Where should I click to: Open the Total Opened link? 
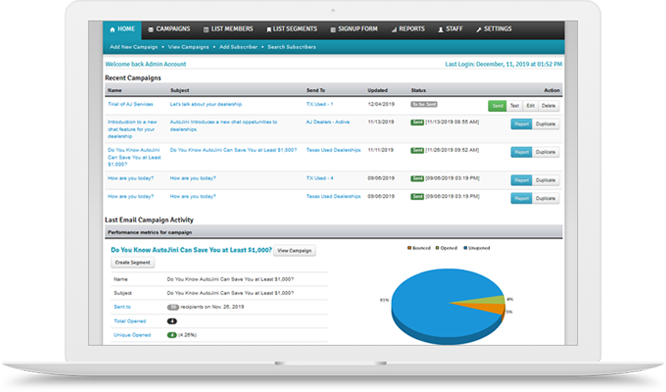click(130, 321)
